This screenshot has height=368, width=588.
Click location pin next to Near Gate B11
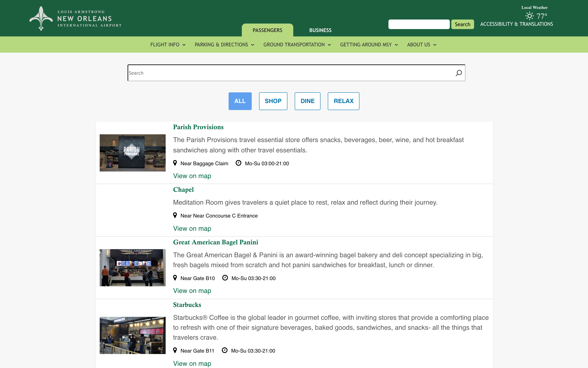tap(175, 351)
